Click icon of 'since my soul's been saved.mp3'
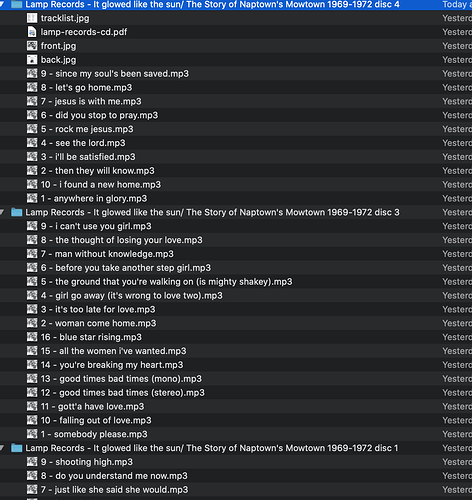 [32, 73]
